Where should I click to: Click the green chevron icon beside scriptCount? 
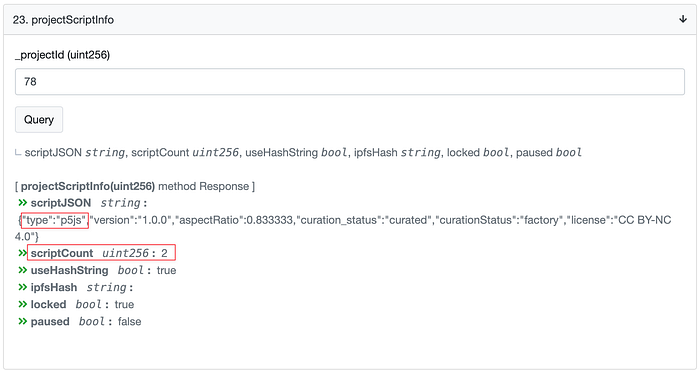click(22, 253)
